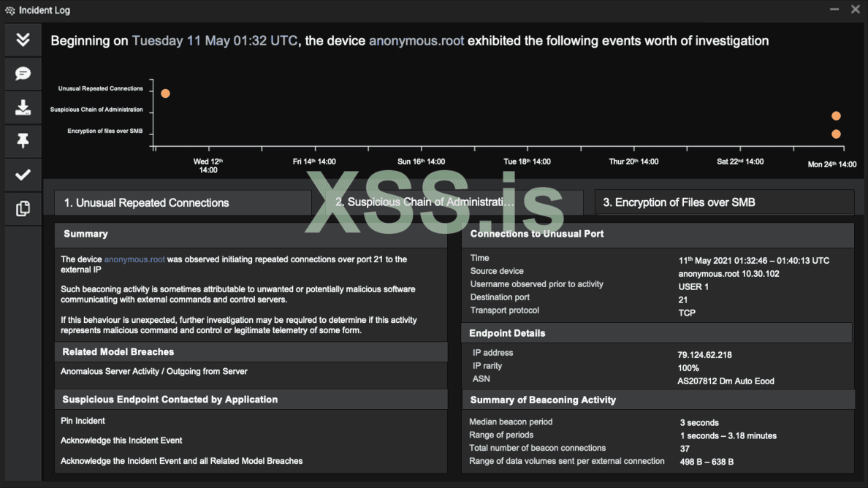This screenshot has height=488, width=868.
Task: Click Acknowledge this Incident Event
Action: [121, 441]
